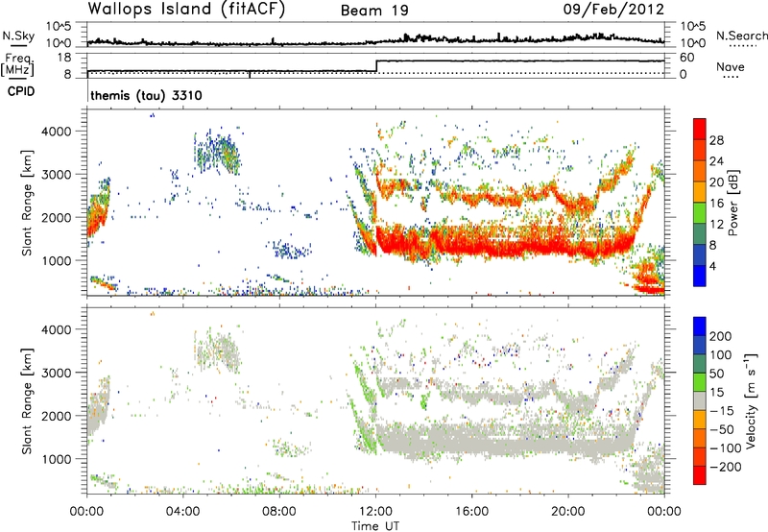
Task: Select the 'Freq. [MHz]' axis label
Action: coord(18,65)
